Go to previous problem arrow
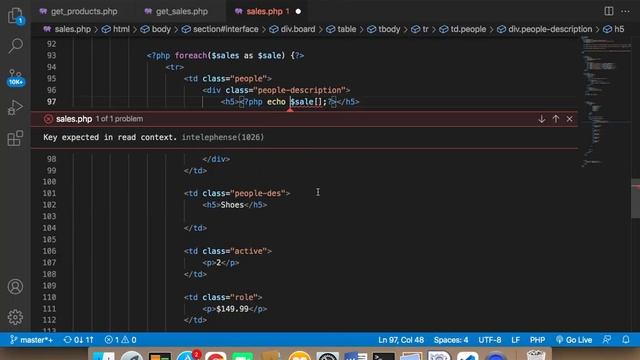The image size is (640, 360). coord(556,119)
